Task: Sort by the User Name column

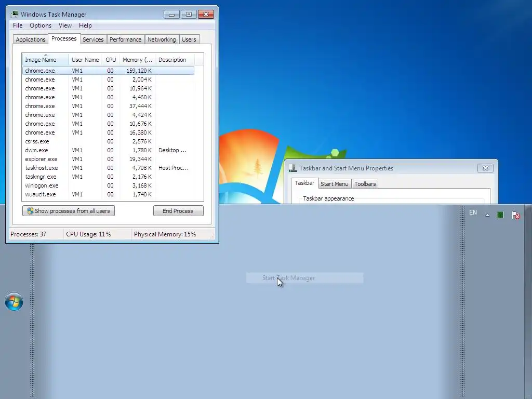Action: point(85,60)
